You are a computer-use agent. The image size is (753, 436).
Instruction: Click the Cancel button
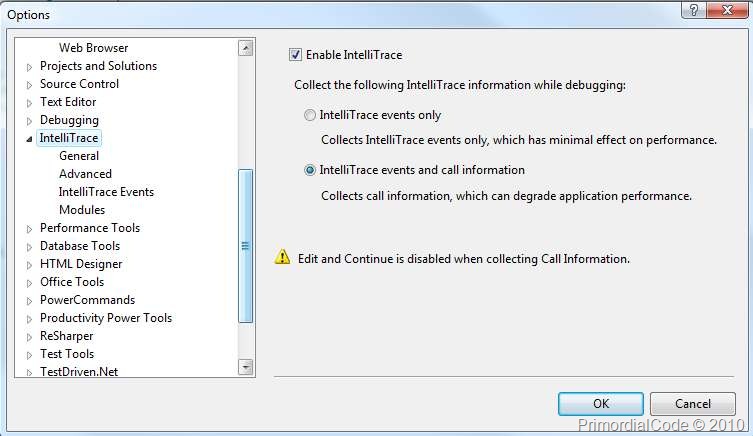tap(692, 404)
